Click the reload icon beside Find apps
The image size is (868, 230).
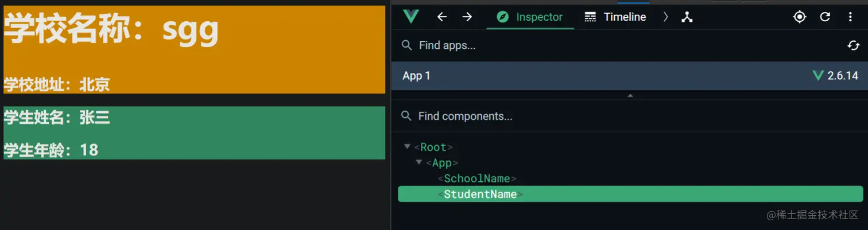coord(854,45)
